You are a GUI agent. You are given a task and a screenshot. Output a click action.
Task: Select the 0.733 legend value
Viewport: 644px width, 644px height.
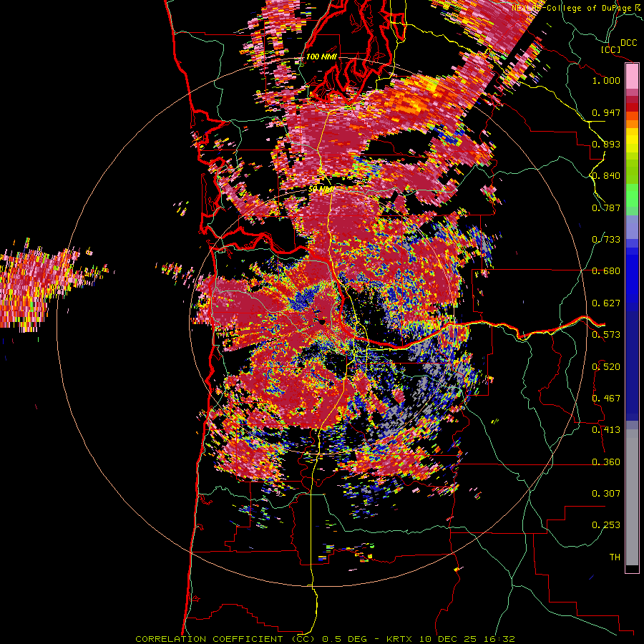click(x=606, y=240)
